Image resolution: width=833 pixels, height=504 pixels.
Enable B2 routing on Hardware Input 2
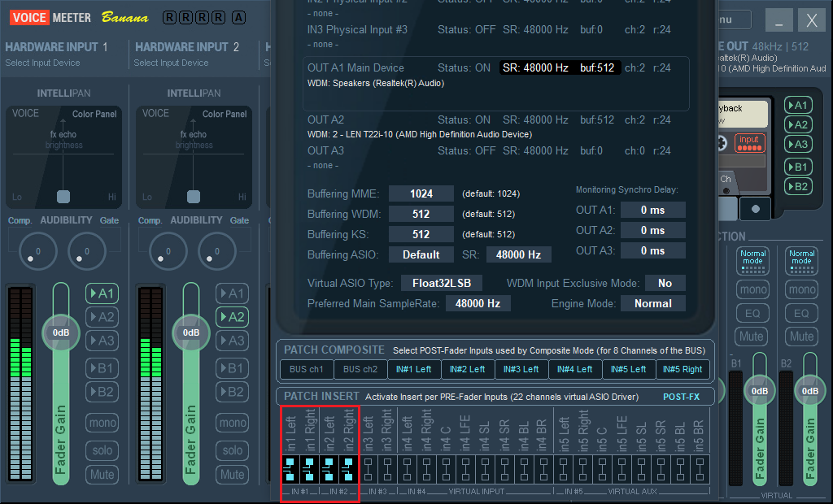tap(232, 391)
